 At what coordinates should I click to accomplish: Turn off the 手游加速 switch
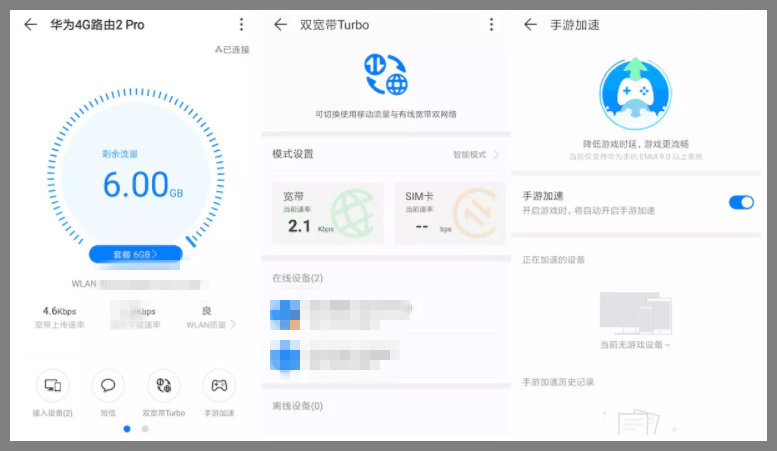[x=741, y=202]
